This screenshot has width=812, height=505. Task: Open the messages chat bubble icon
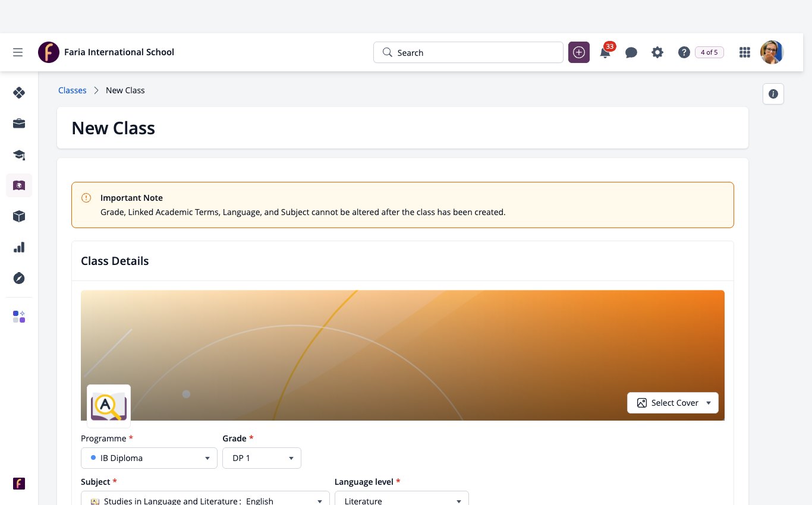coord(631,52)
